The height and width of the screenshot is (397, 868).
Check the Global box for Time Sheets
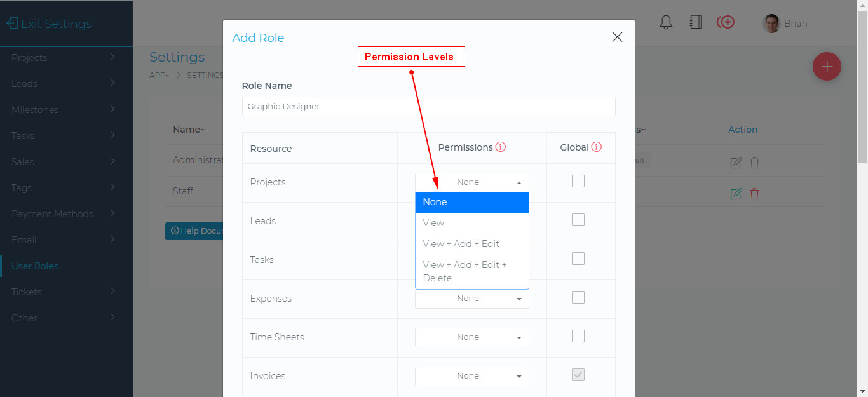point(578,336)
